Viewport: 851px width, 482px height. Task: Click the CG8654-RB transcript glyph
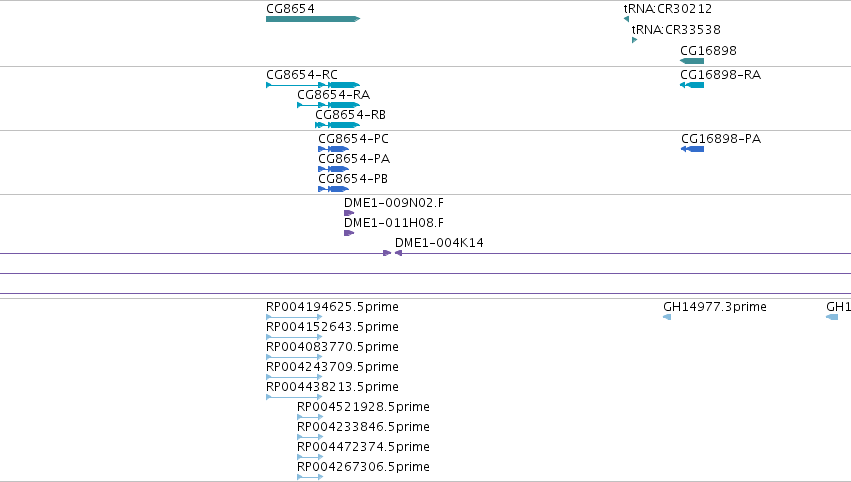click(338, 125)
